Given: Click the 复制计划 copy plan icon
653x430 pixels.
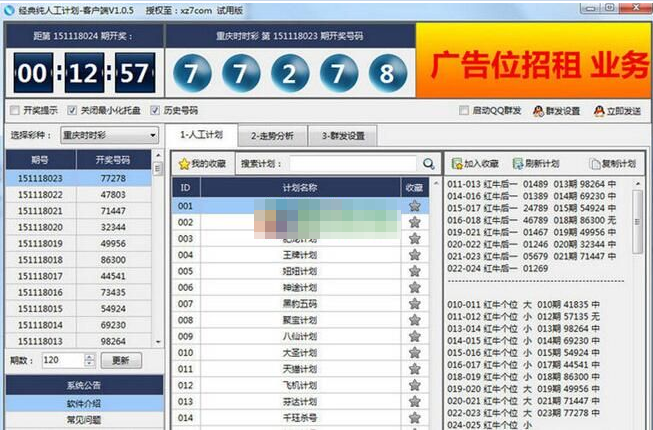Looking at the screenshot, I should tap(595, 163).
